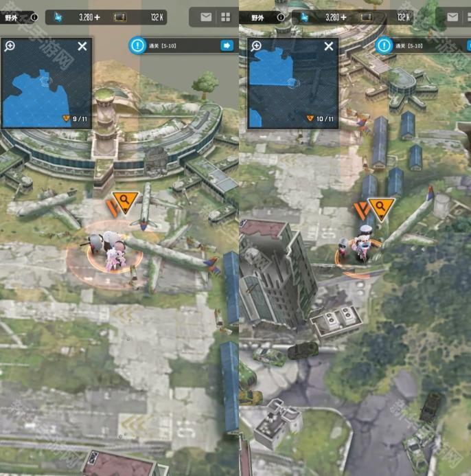
Task: Click 3,280 currency value in left screenshot
Action: (86, 17)
